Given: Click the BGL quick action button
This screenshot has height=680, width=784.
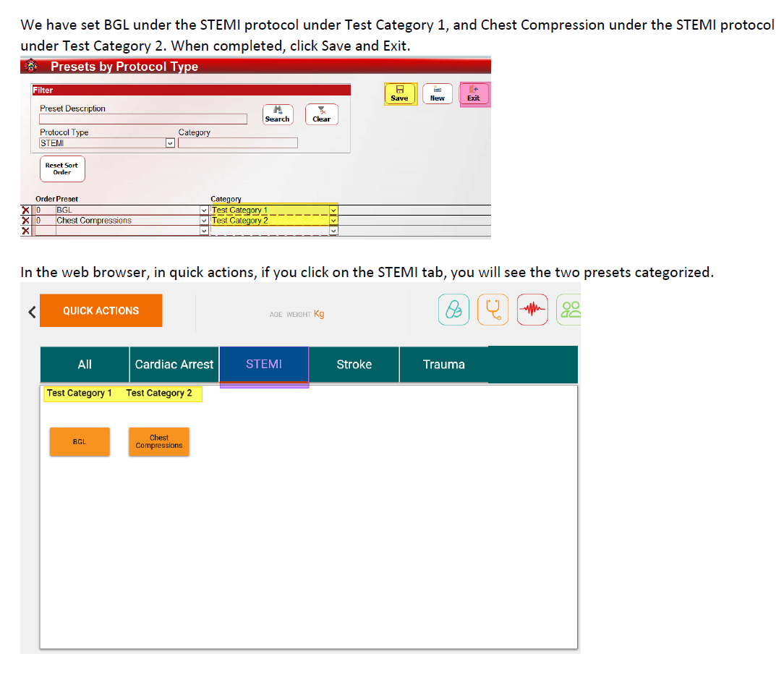Looking at the screenshot, I should [80, 441].
